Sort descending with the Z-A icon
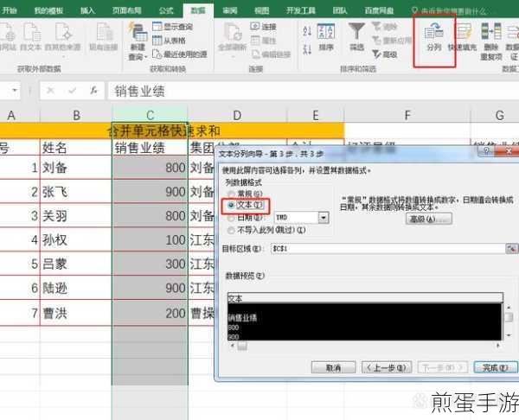The width and height of the screenshot is (519, 420). (x=307, y=49)
